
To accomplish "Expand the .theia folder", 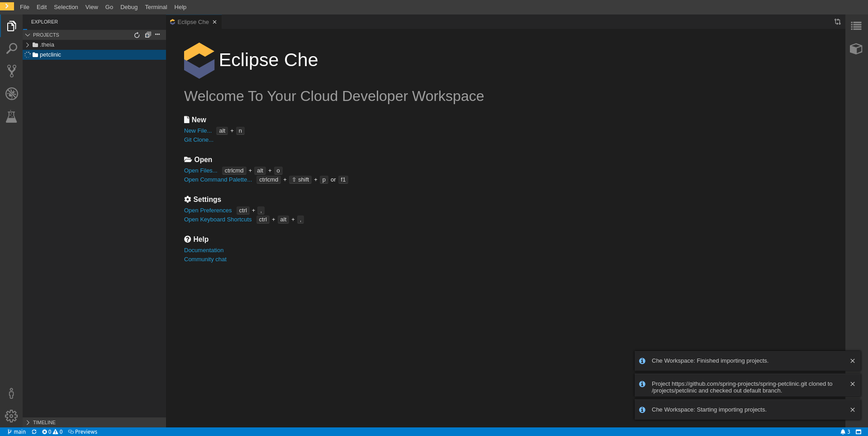I will [28, 45].
